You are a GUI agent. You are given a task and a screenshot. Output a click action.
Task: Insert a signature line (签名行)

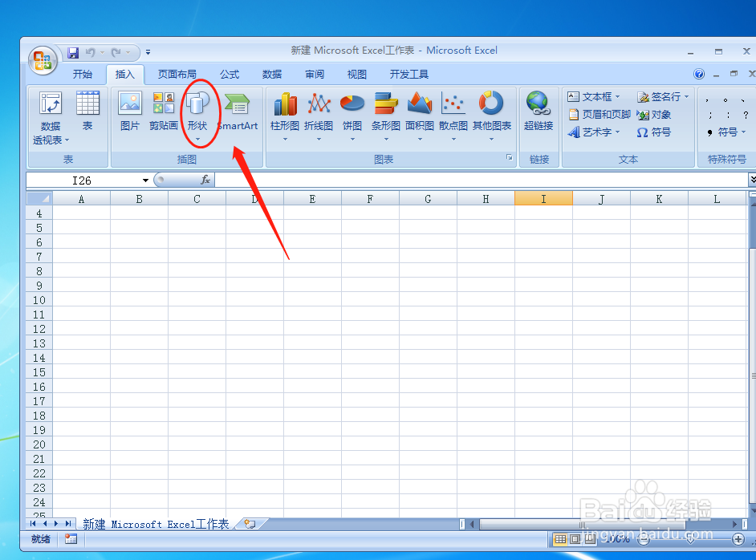point(663,97)
